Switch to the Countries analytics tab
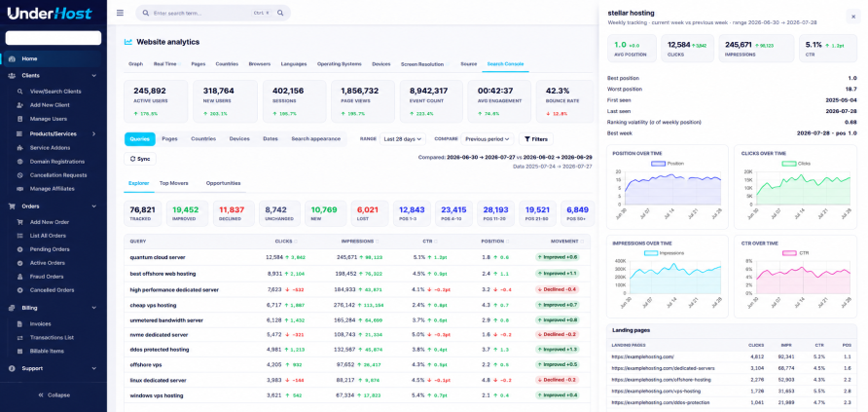Screen dimensions: 868x412 227,64
